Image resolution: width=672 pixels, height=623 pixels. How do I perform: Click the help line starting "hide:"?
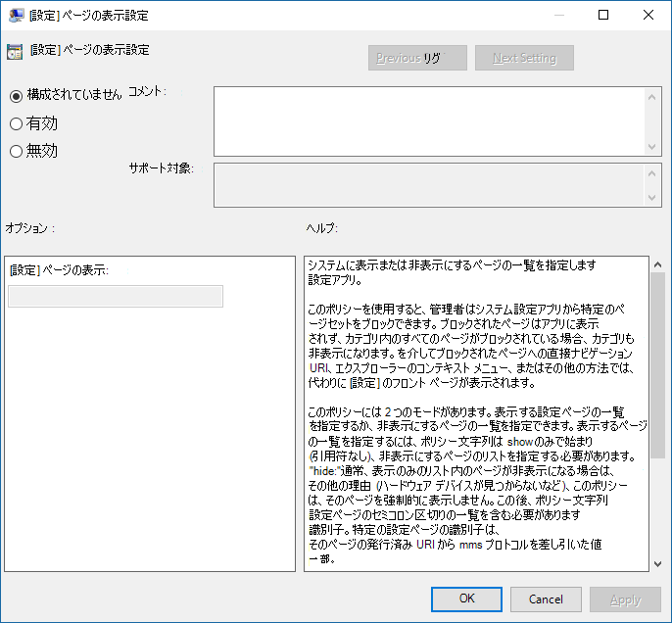[461, 471]
